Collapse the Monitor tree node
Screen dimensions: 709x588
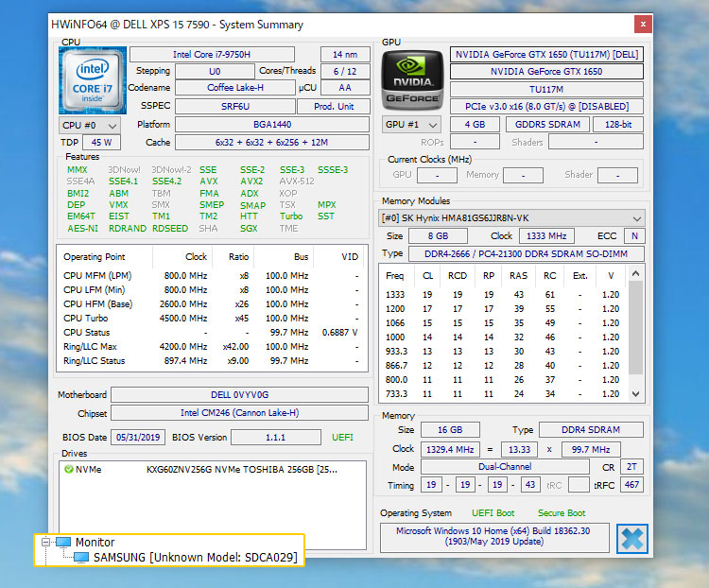tap(45, 542)
